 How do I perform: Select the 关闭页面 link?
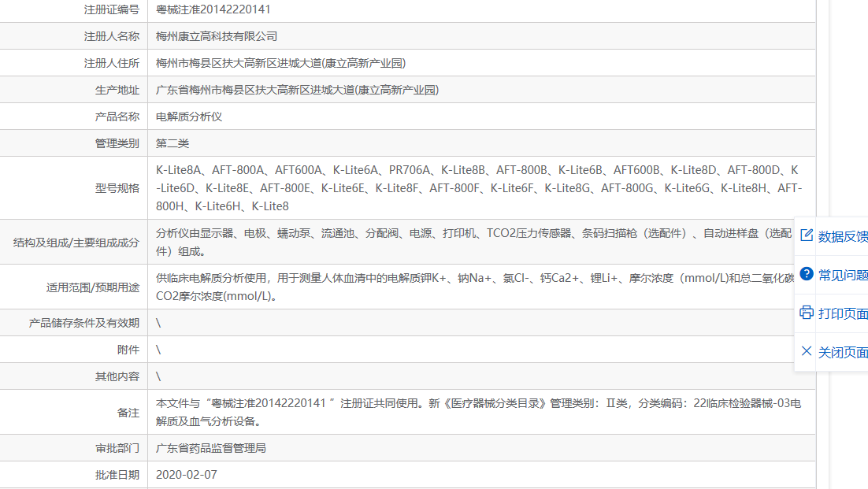843,352
